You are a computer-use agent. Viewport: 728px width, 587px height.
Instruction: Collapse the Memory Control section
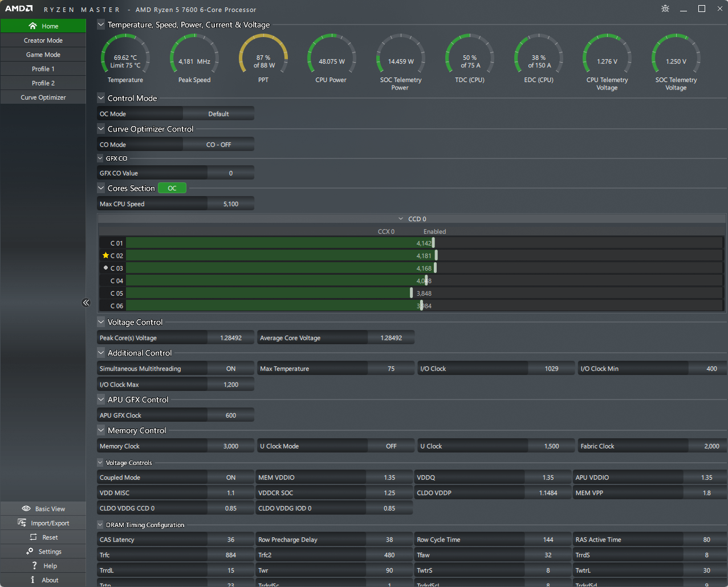[x=101, y=430]
